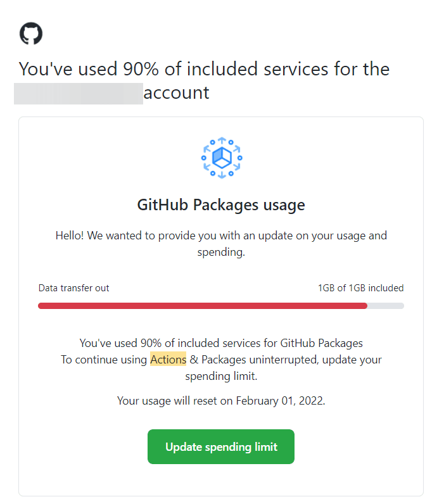Click the words To continue using
The height and width of the screenshot is (504, 444).
104,360
